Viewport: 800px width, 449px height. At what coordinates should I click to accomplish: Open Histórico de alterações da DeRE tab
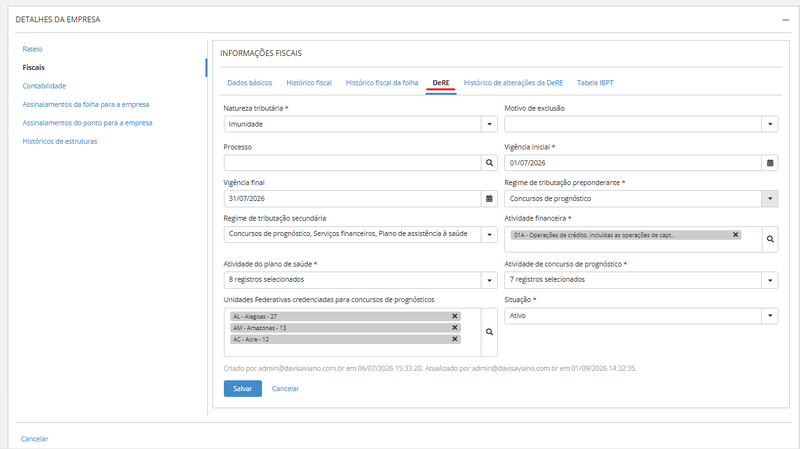tap(513, 83)
